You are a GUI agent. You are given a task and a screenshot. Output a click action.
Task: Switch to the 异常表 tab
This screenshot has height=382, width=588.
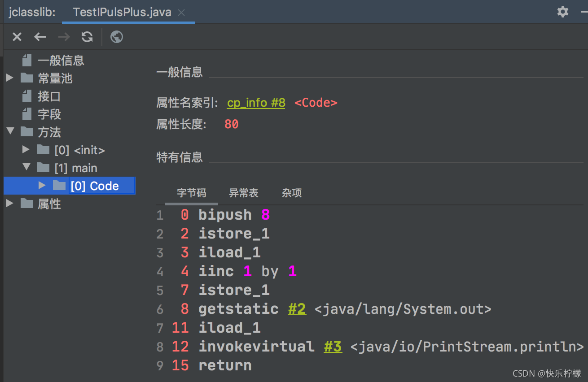(x=244, y=193)
